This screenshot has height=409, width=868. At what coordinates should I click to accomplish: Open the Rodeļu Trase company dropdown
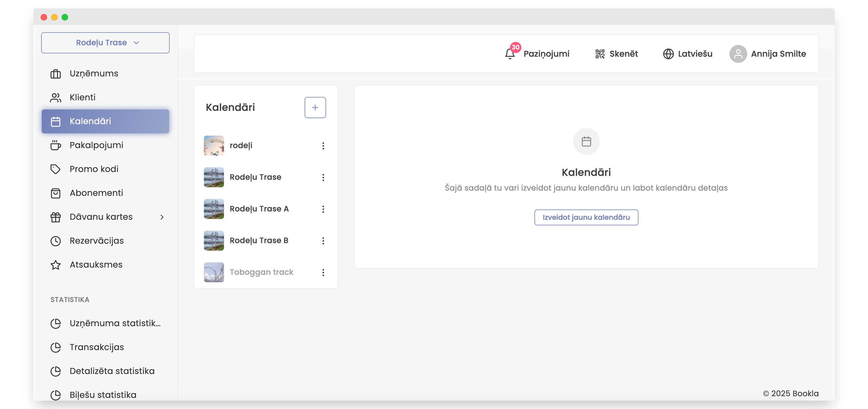[105, 43]
